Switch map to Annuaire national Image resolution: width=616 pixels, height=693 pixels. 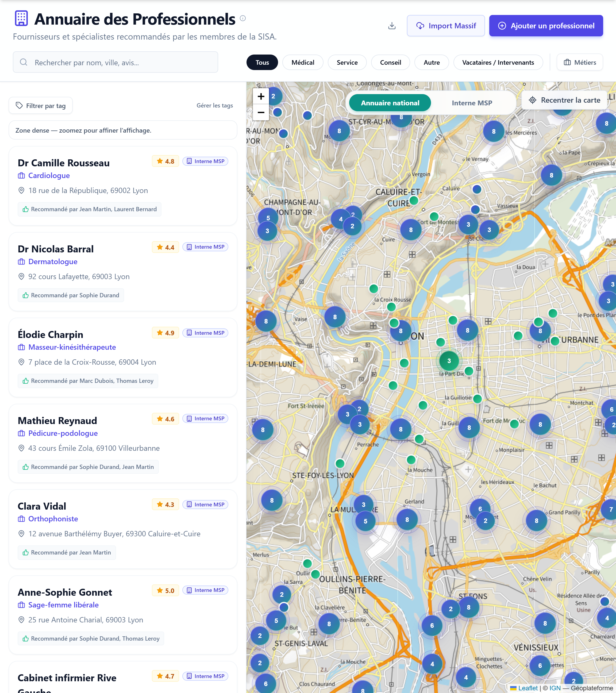(390, 103)
